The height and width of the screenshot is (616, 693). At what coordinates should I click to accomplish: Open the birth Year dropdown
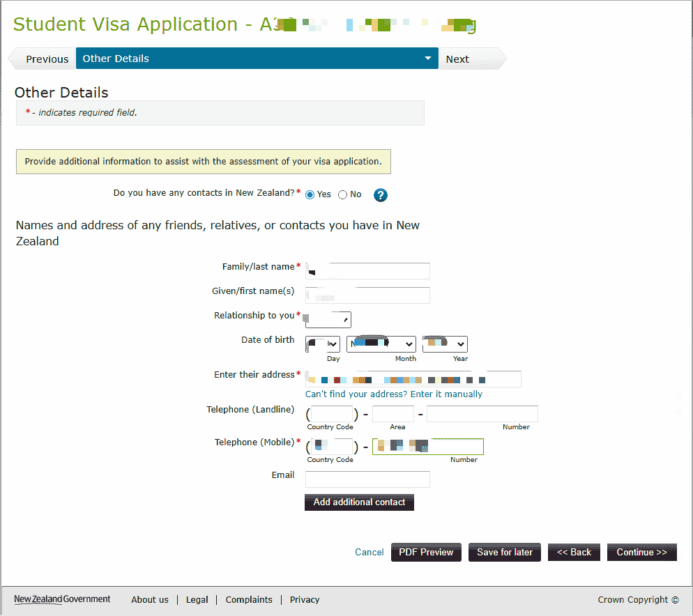pyautogui.click(x=445, y=344)
